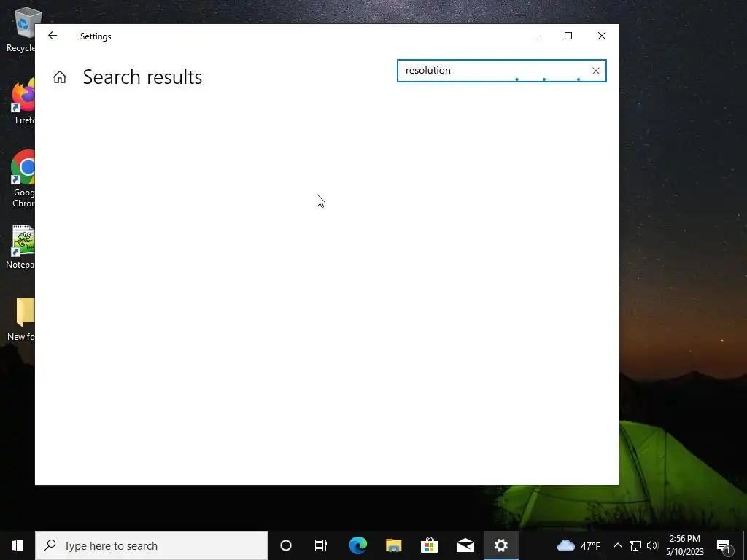
Task: Open the Windows Start menu
Action: pyautogui.click(x=18, y=545)
